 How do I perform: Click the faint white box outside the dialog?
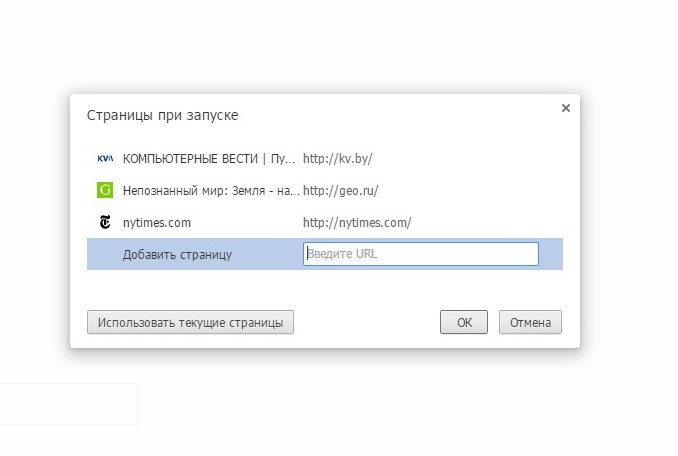tap(68, 404)
